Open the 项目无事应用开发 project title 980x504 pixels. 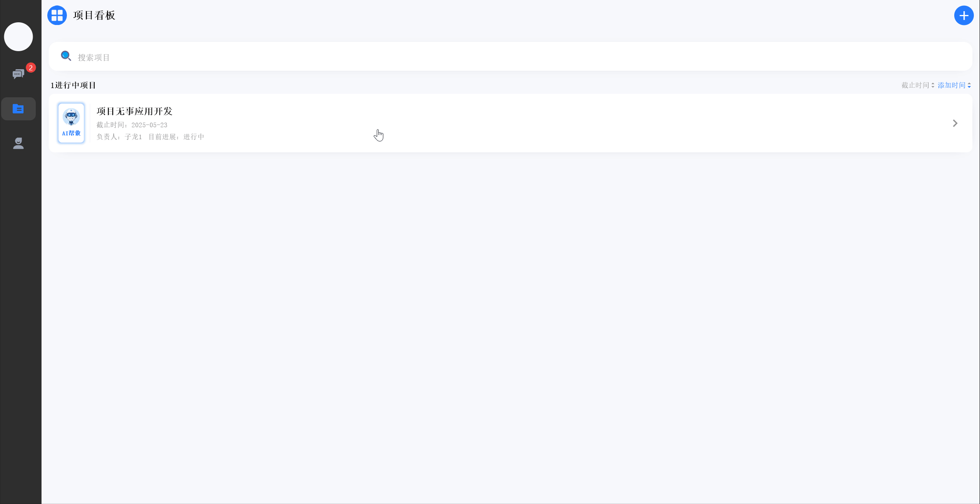[x=135, y=111]
